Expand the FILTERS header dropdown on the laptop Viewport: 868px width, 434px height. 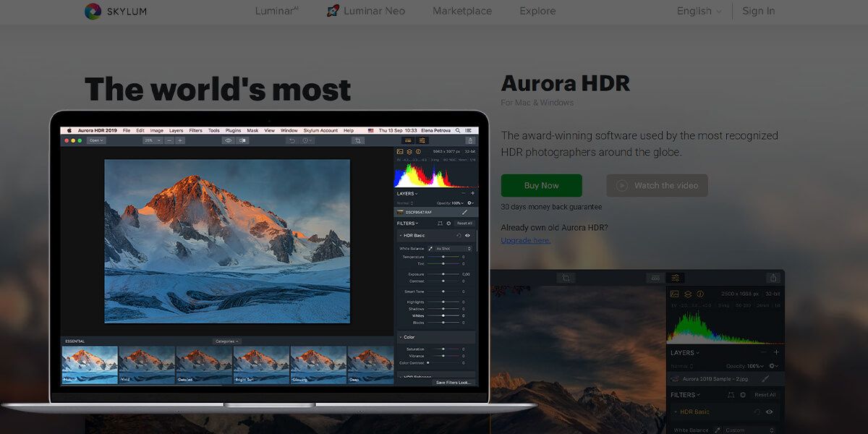click(x=407, y=224)
